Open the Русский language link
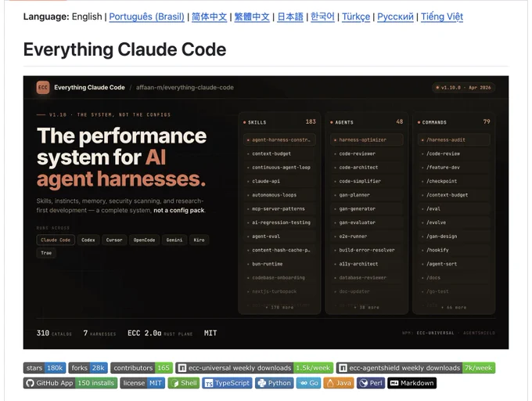The width and height of the screenshot is (532, 401). (x=395, y=16)
